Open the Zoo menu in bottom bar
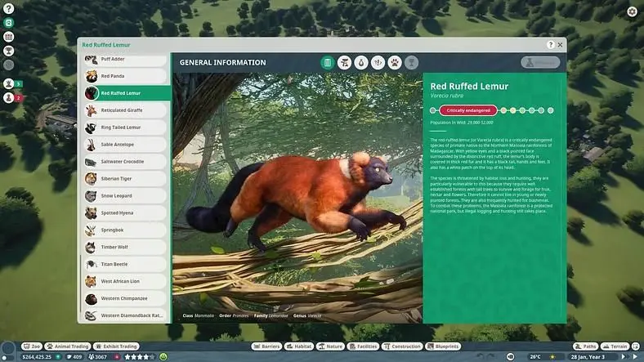 click(x=32, y=346)
